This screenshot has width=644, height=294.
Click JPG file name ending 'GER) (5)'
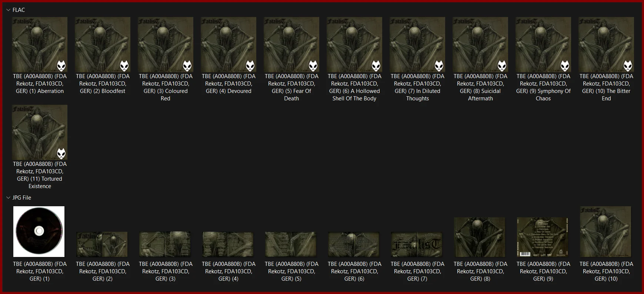pos(291,271)
